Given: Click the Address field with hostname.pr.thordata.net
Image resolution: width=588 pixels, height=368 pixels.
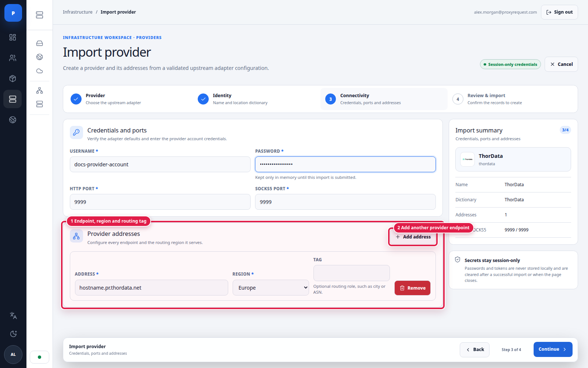Looking at the screenshot, I should [x=151, y=288].
